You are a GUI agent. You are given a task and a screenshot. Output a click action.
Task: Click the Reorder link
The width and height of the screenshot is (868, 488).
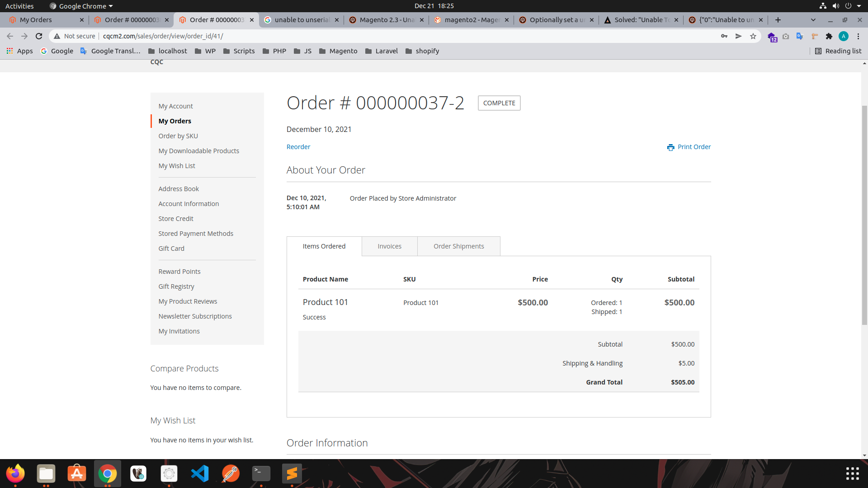[298, 147]
